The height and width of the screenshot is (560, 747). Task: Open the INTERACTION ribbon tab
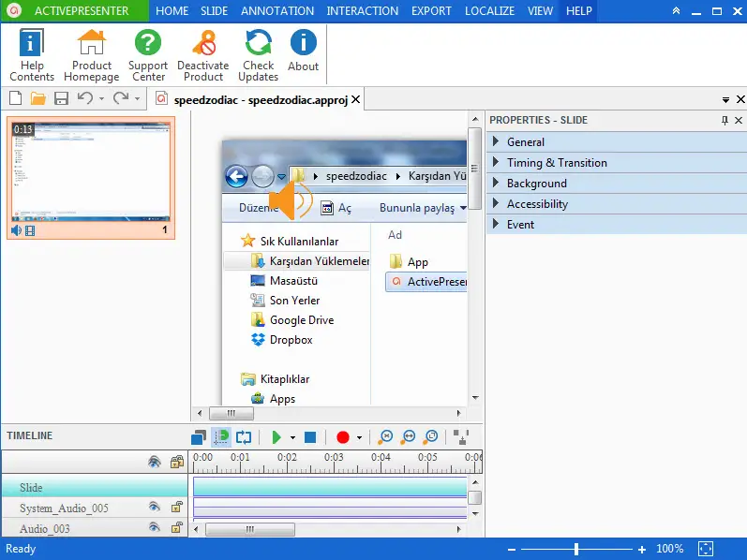362,11
